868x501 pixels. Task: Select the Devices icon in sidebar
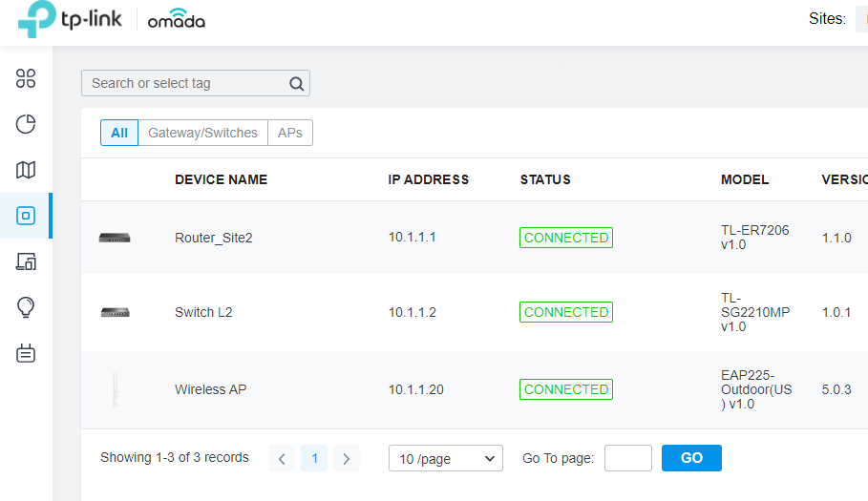pos(26,216)
